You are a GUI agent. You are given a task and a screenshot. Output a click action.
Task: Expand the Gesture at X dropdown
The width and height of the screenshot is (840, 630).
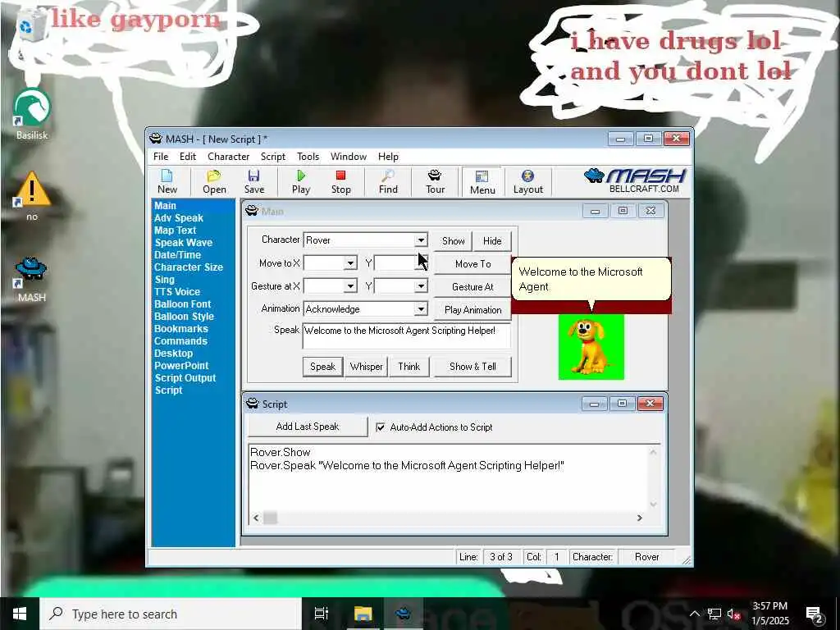350,286
